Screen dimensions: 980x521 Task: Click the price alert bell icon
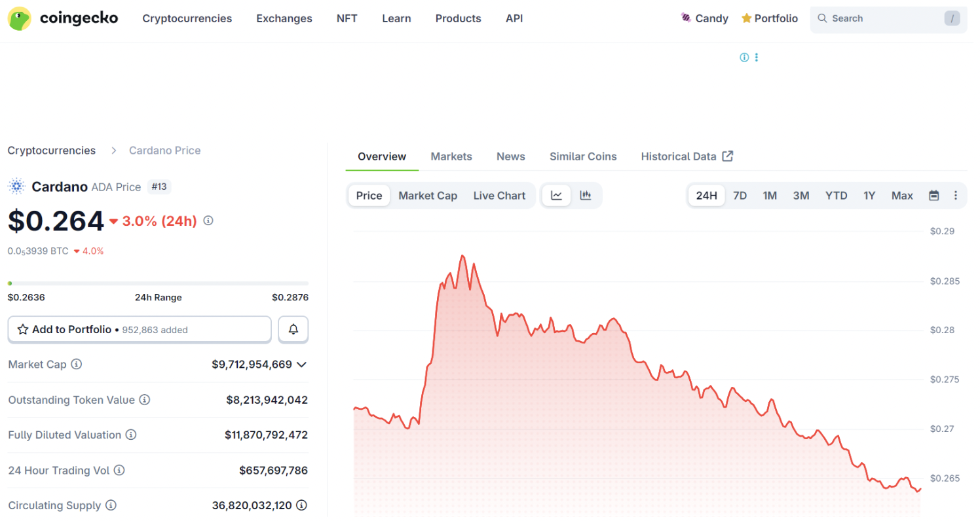click(x=293, y=329)
